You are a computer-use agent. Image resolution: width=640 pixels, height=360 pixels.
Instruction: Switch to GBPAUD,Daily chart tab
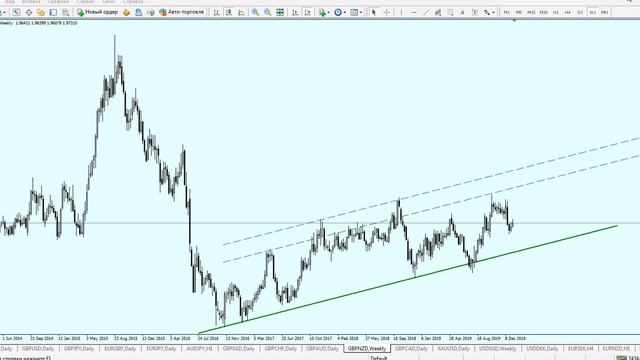click(x=322, y=349)
